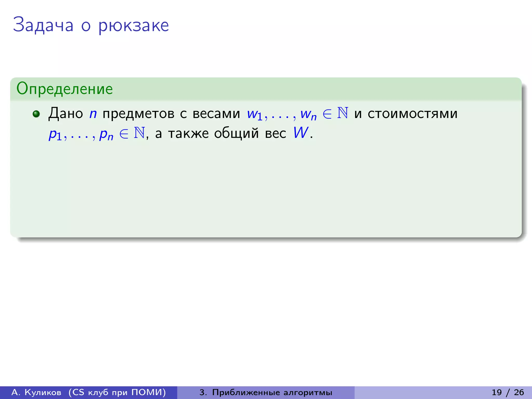Click the "Определение" block heading
Image resolution: width=532 pixels, height=399 pixels.
click(64, 89)
